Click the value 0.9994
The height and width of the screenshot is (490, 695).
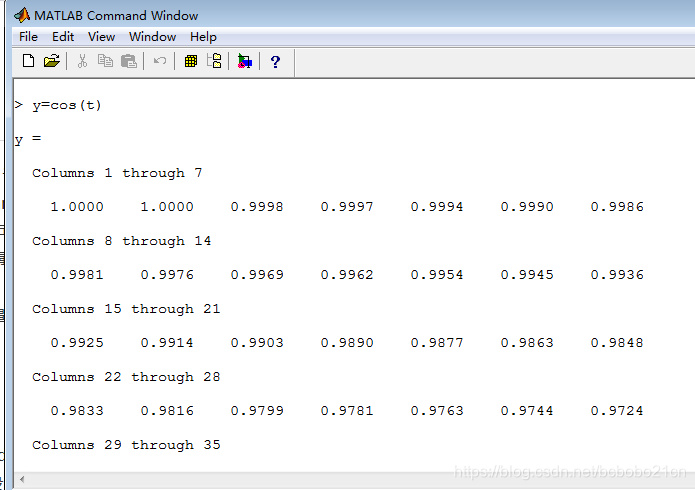437,207
